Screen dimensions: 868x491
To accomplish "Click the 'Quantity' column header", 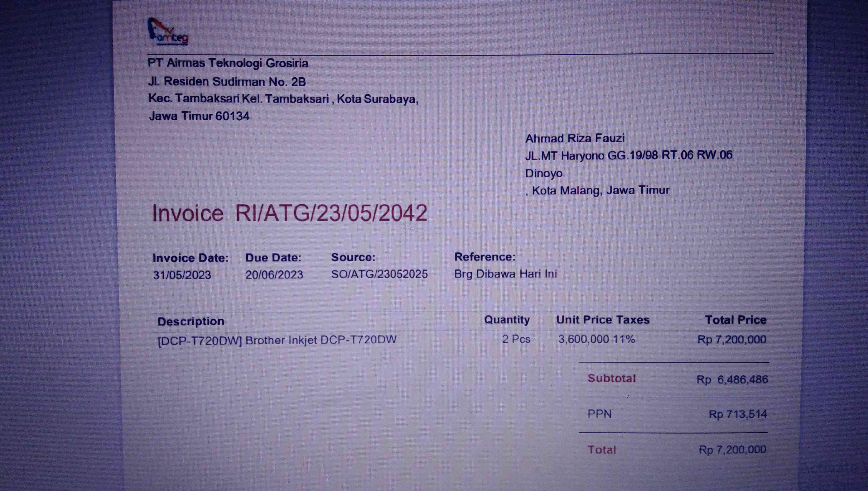I will (x=507, y=320).
